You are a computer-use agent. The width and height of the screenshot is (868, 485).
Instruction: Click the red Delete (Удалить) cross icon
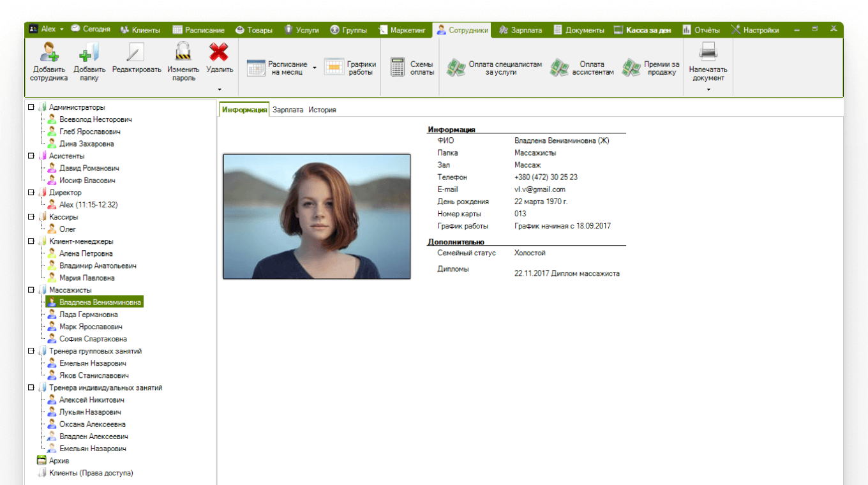click(219, 52)
